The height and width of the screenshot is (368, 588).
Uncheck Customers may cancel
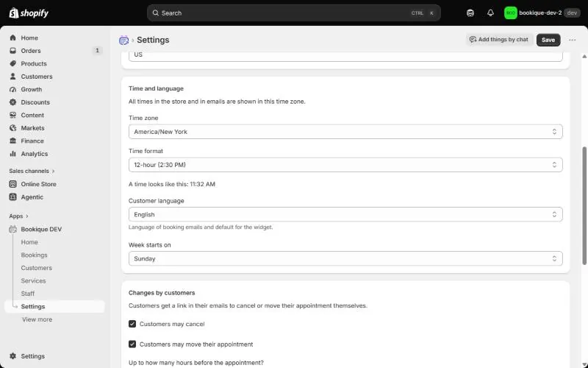point(132,324)
